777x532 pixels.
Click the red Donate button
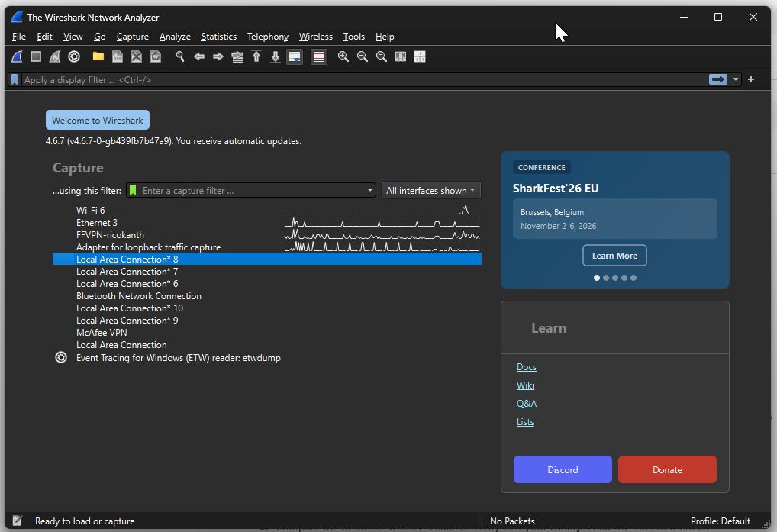point(667,469)
